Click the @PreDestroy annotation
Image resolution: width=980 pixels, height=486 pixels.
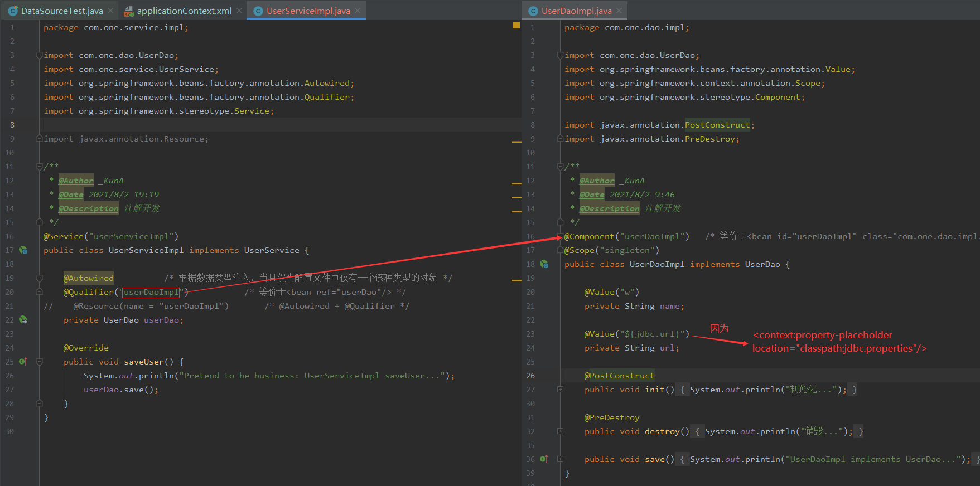[x=612, y=417]
